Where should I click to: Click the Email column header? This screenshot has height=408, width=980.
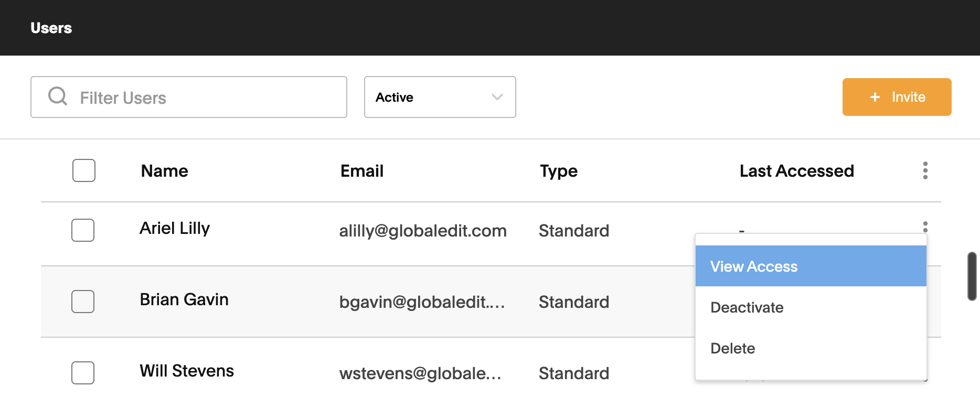[362, 171]
